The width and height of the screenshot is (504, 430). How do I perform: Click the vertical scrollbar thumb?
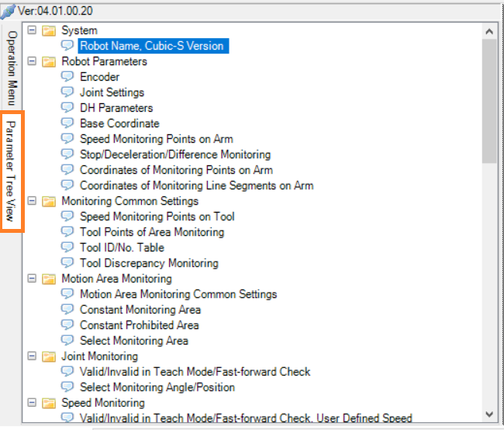pyautogui.click(x=489, y=101)
